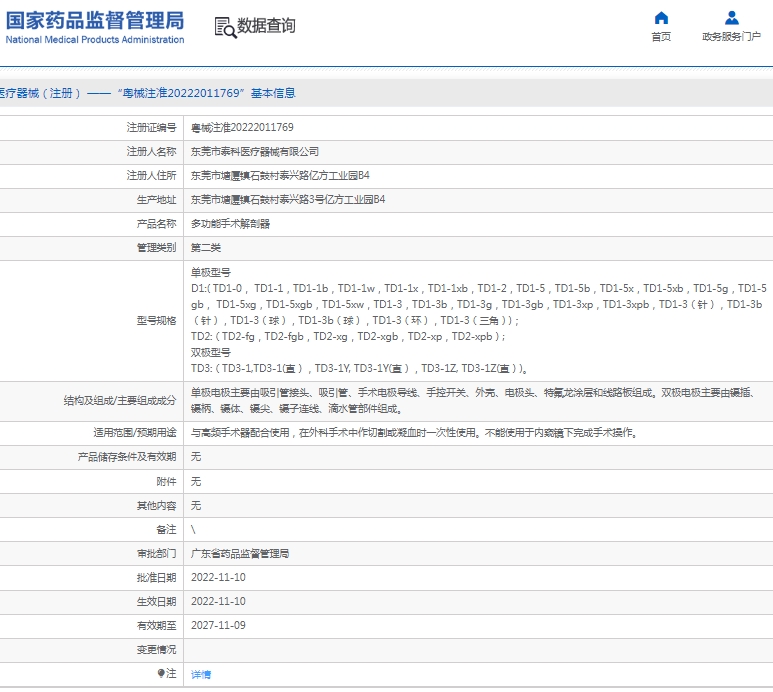Screen dimensions: 773x692
Task: Click the 有效期至 row label
Action: coord(156,625)
